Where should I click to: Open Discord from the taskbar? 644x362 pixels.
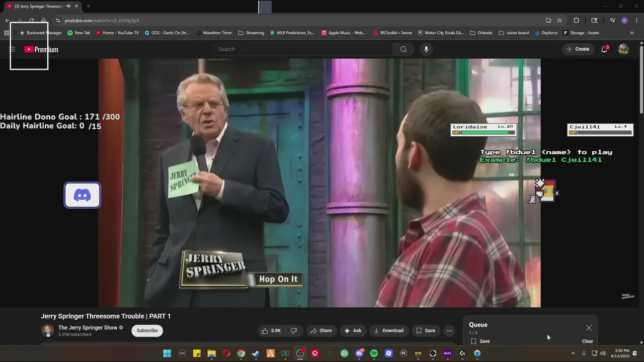[359, 353]
